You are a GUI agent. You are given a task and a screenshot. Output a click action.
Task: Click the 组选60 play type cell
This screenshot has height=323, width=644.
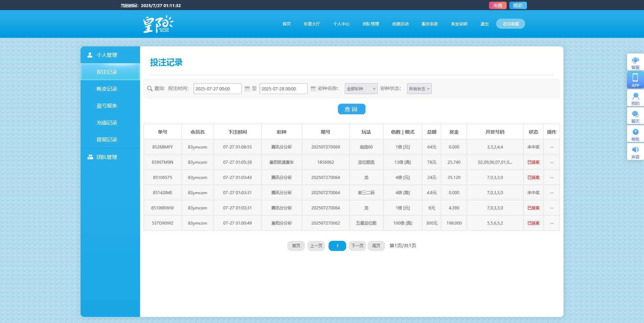pos(366,147)
